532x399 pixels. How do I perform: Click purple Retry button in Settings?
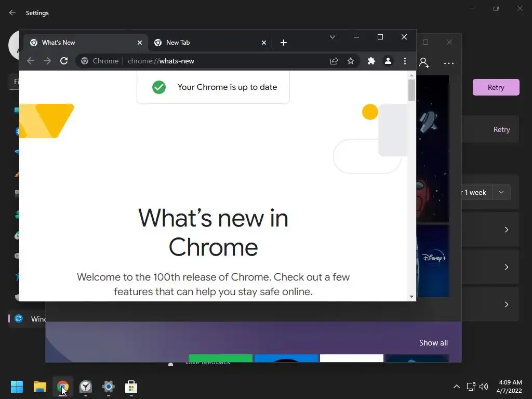point(496,87)
